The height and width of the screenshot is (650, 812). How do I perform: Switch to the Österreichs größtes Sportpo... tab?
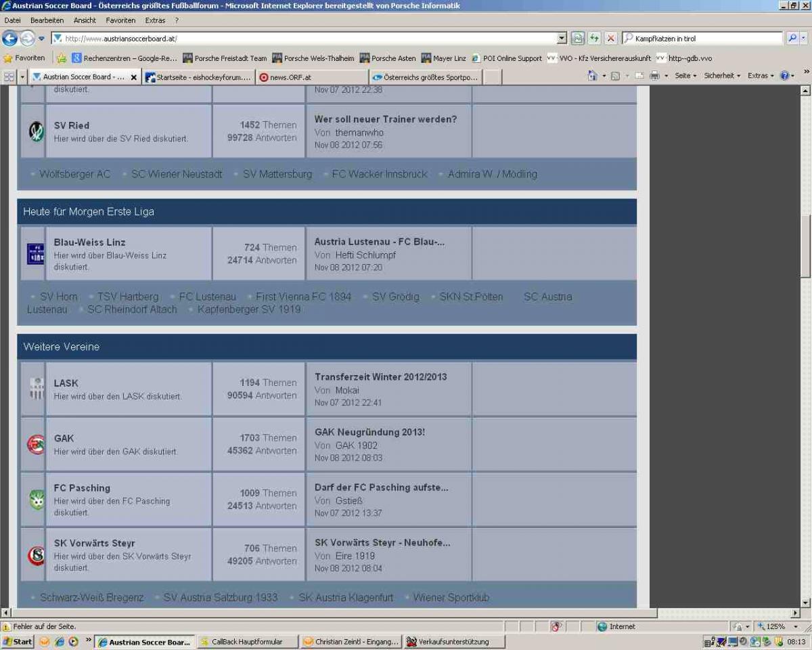click(x=426, y=77)
